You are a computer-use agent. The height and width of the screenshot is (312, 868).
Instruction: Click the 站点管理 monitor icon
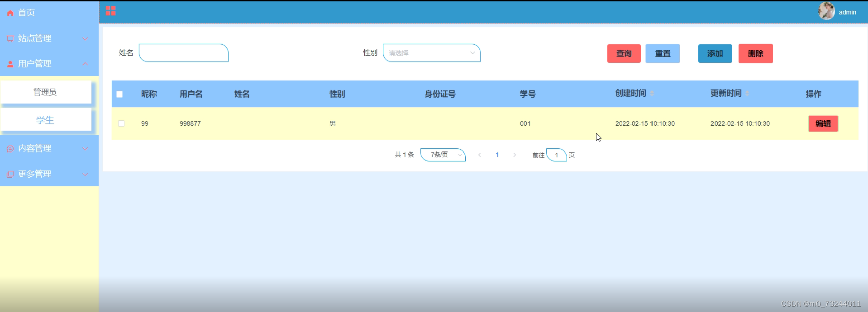[x=10, y=39]
